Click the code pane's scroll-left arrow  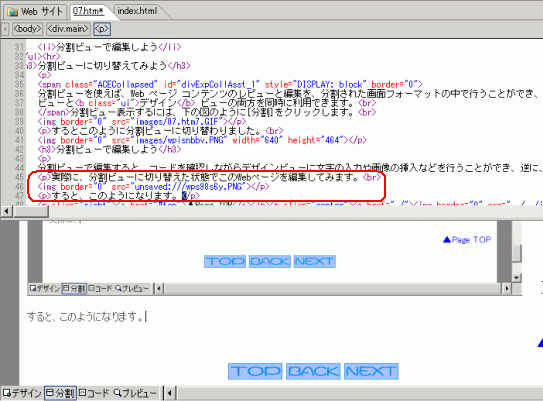[x=7, y=211]
